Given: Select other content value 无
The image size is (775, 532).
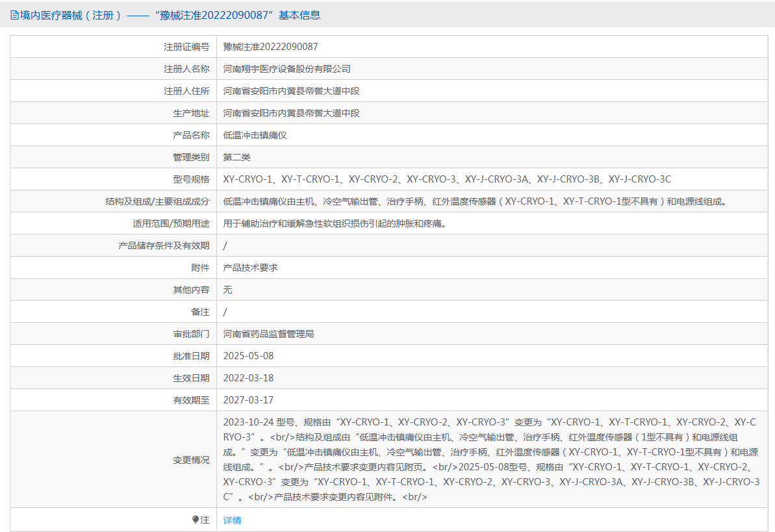Looking at the screenshot, I should 227,290.
